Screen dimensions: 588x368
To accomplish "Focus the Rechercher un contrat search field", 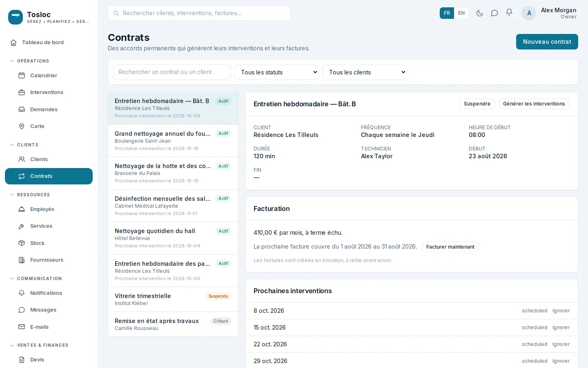I will tap(172, 72).
